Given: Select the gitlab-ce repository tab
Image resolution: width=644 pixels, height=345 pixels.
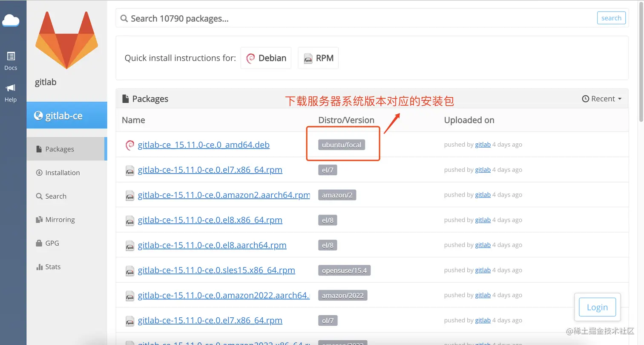Looking at the screenshot, I should 67,116.
